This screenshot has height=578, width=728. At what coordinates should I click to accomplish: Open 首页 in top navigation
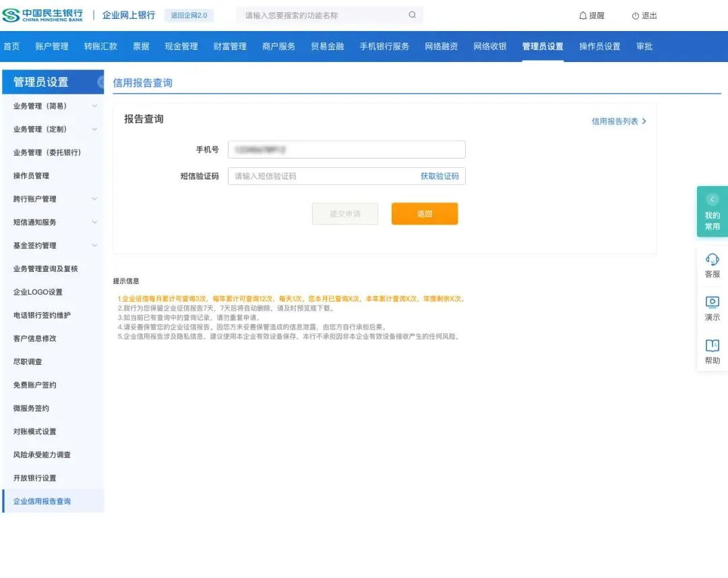[x=11, y=47]
